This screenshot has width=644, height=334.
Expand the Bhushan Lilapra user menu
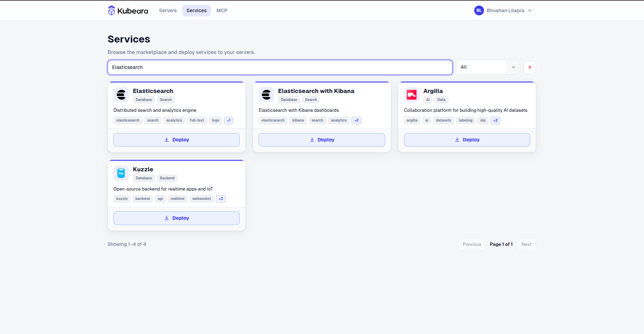[x=503, y=10]
